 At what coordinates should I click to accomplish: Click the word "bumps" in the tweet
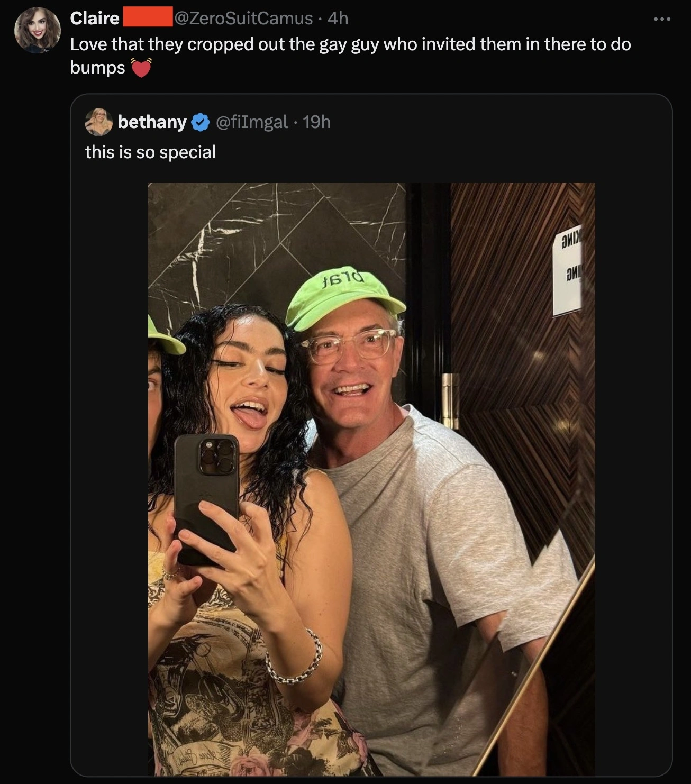[97, 68]
